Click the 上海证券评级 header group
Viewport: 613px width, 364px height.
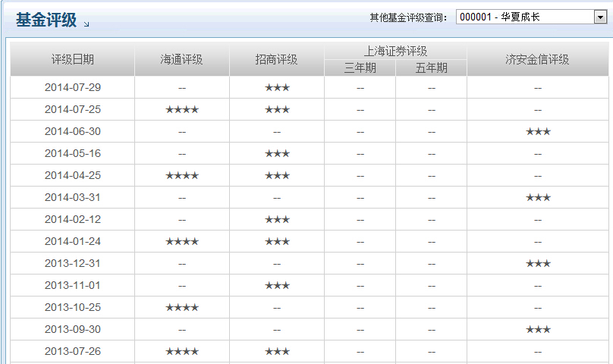pos(395,52)
